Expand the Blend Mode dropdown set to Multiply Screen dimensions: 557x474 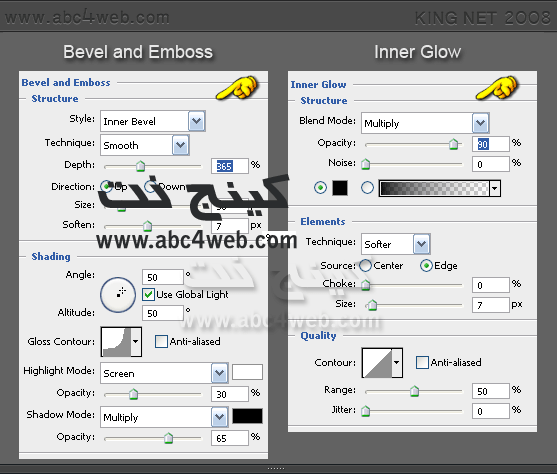point(425,123)
